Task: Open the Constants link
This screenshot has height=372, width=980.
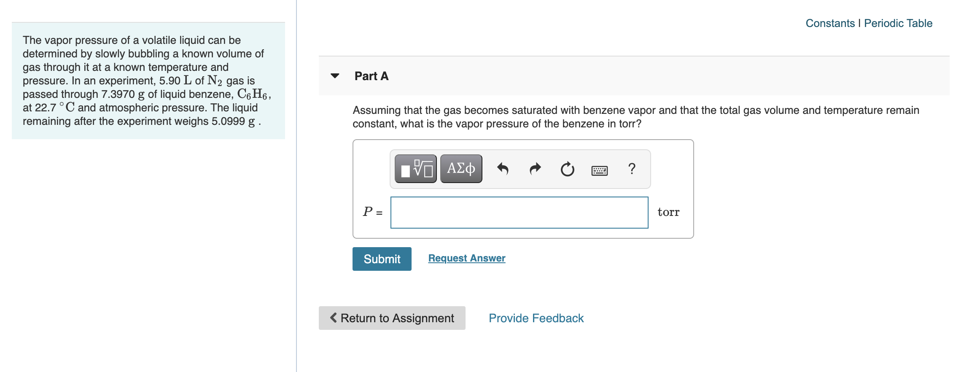Action: click(x=830, y=23)
